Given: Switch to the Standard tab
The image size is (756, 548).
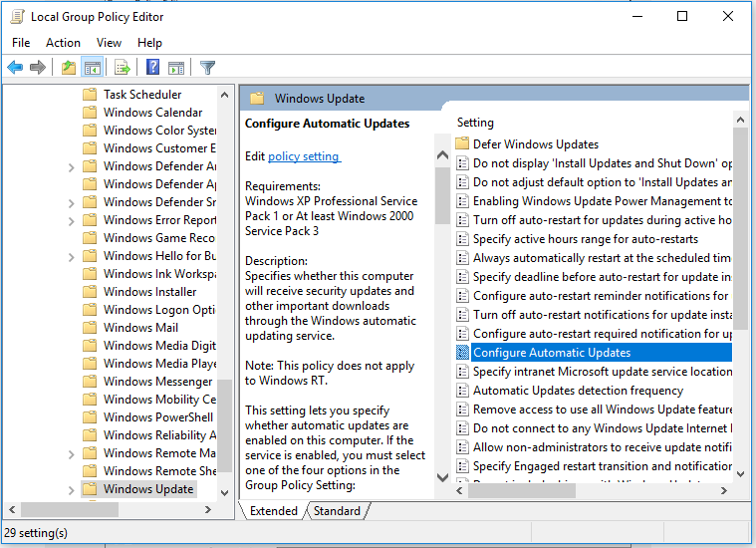Looking at the screenshot, I should click(x=337, y=511).
